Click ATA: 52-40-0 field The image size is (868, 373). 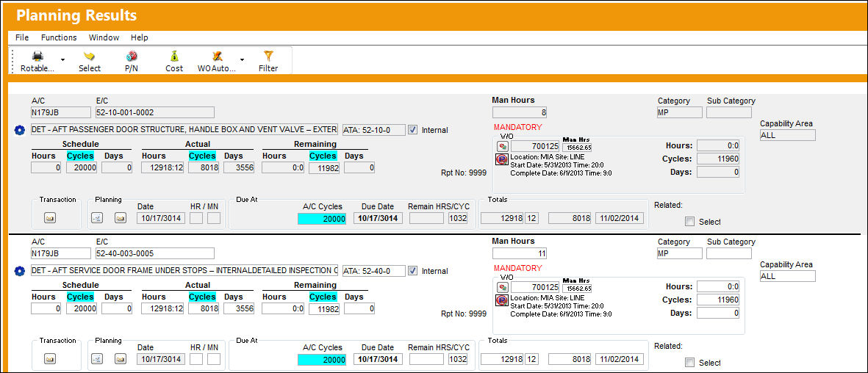click(x=373, y=271)
